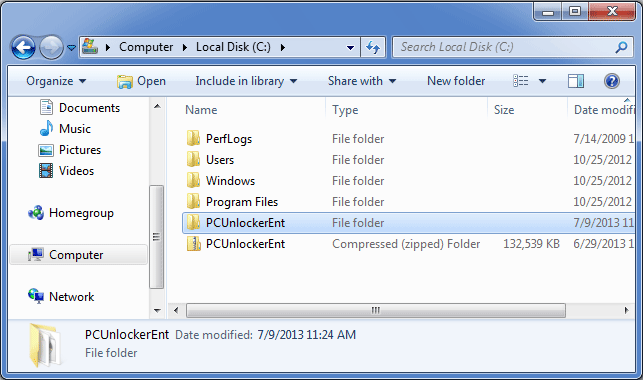Open the Include in library menu

(246, 81)
